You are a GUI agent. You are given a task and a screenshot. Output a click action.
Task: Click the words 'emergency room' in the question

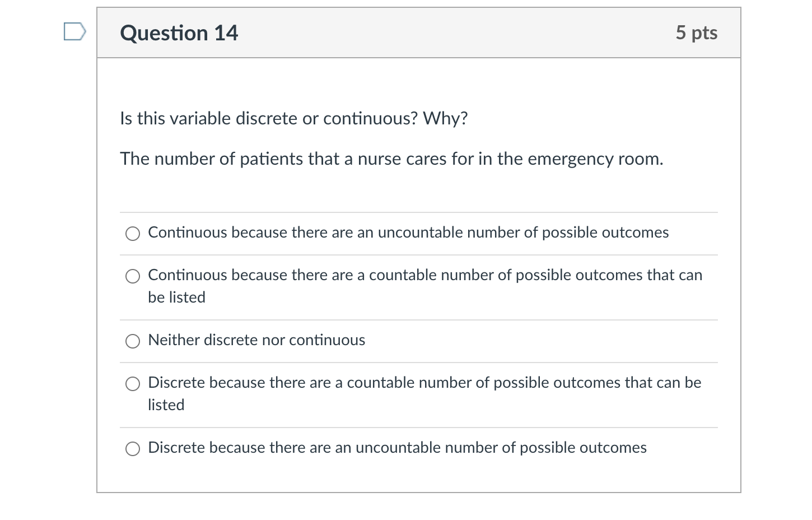tap(595, 159)
